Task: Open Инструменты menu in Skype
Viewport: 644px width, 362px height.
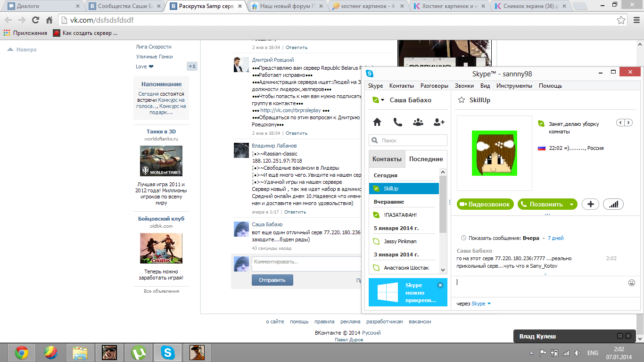Action: 514,86
